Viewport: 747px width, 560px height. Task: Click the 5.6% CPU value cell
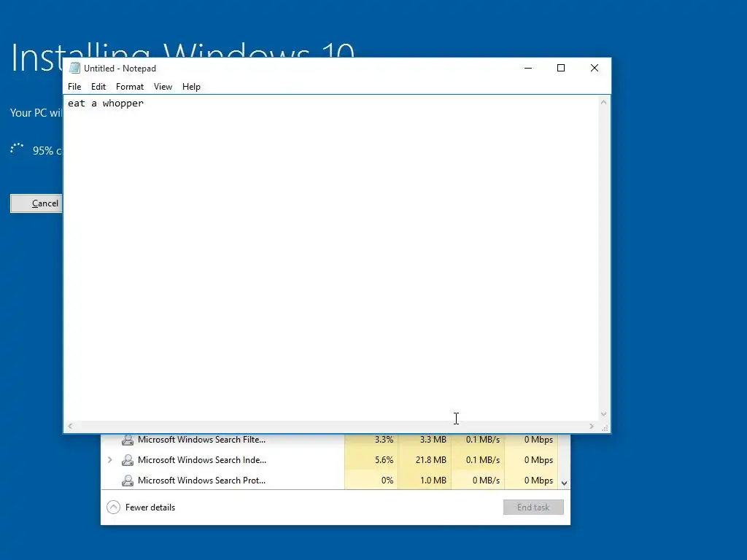pyautogui.click(x=371, y=460)
